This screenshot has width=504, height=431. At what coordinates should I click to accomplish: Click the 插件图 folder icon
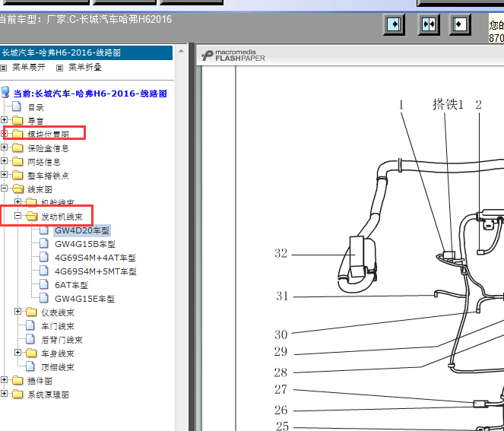[x=17, y=381]
